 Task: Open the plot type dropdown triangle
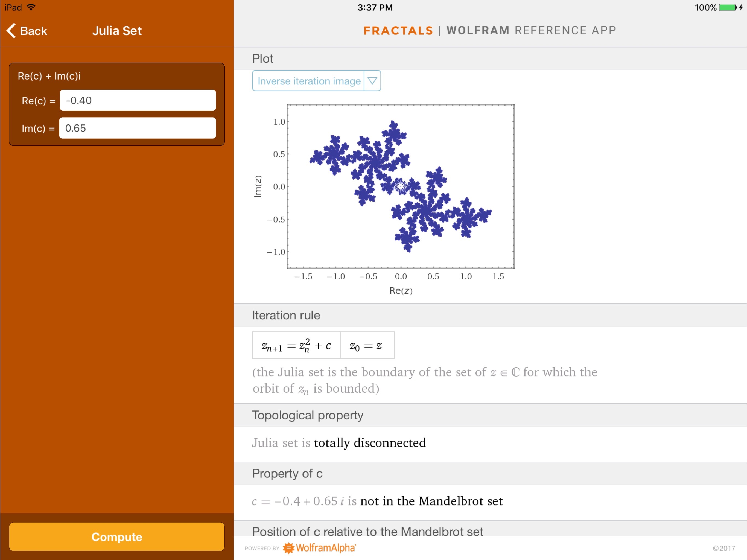coord(372,81)
